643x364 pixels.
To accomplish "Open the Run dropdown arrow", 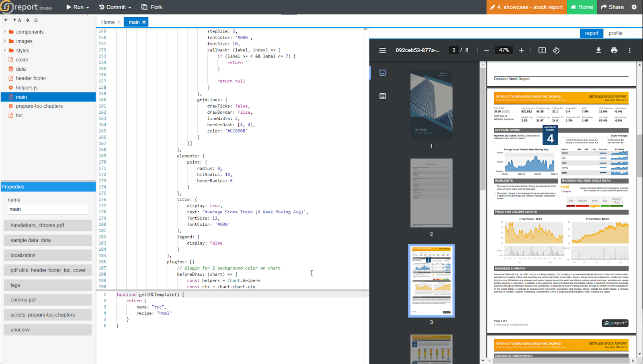I will point(88,8).
